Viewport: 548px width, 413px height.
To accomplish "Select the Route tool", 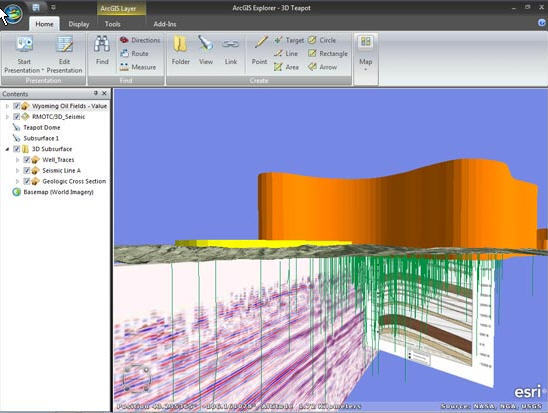I will [134, 53].
